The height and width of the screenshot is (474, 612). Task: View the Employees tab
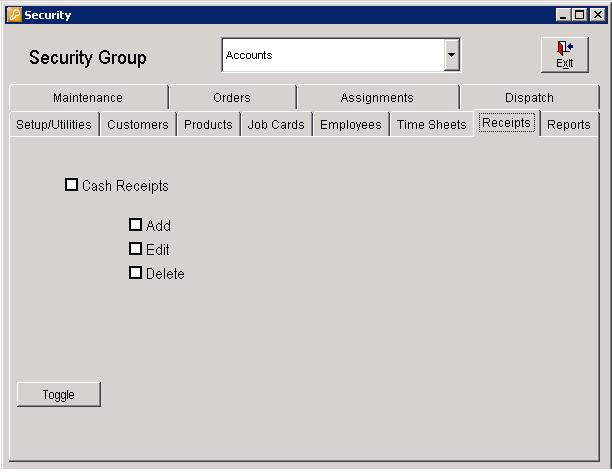[350, 125]
